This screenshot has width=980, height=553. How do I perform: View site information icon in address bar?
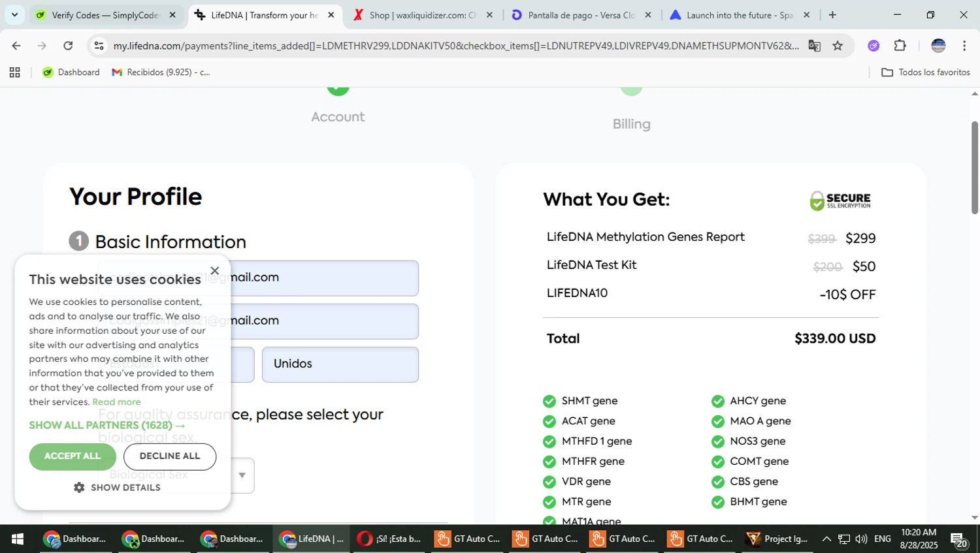click(99, 46)
